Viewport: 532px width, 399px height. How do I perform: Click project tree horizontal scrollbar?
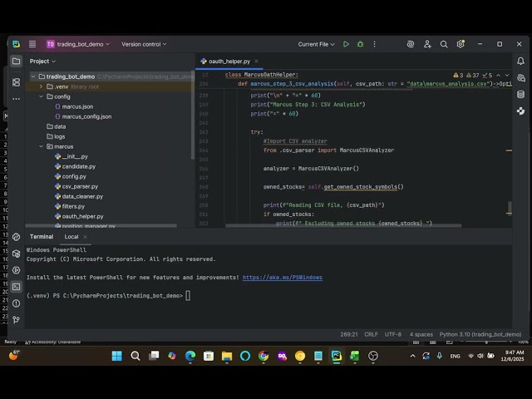point(101,225)
